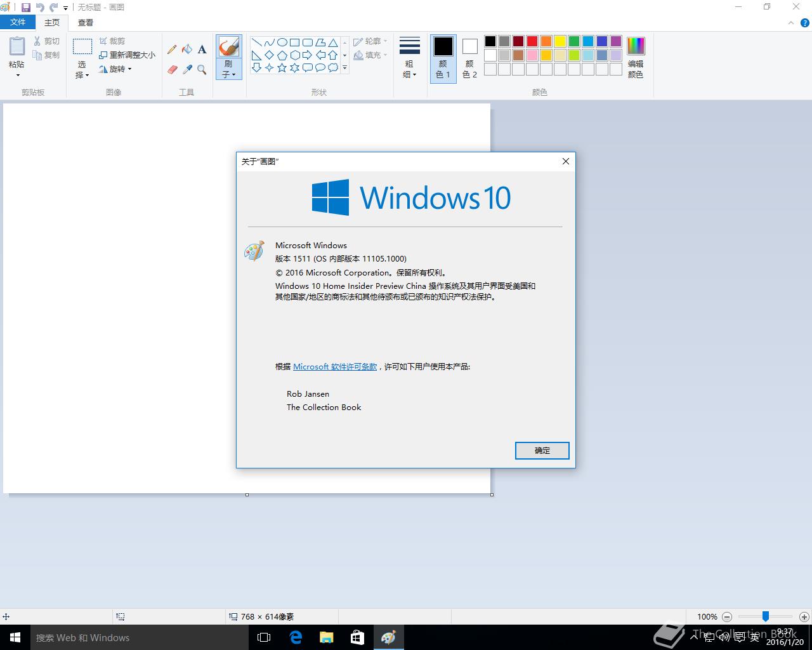Click the Undo arrow in the title bar
The width and height of the screenshot is (812, 650).
pos(40,8)
